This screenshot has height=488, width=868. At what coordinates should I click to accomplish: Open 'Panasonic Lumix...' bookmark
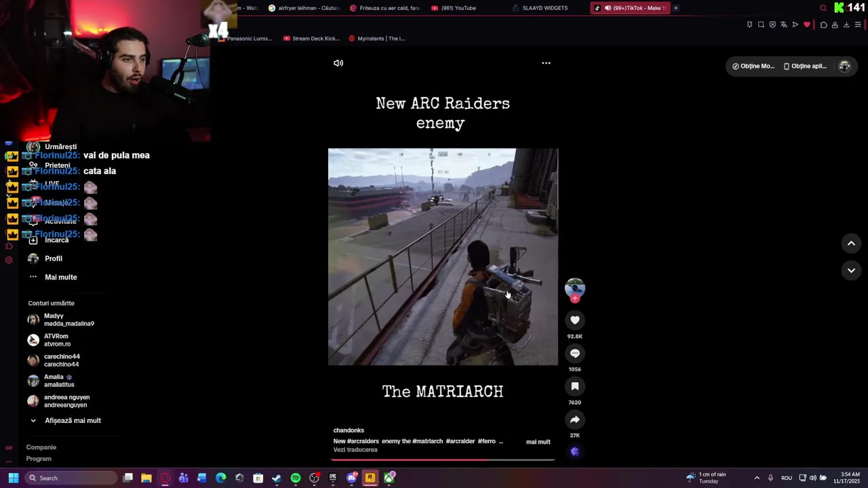coord(245,39)
